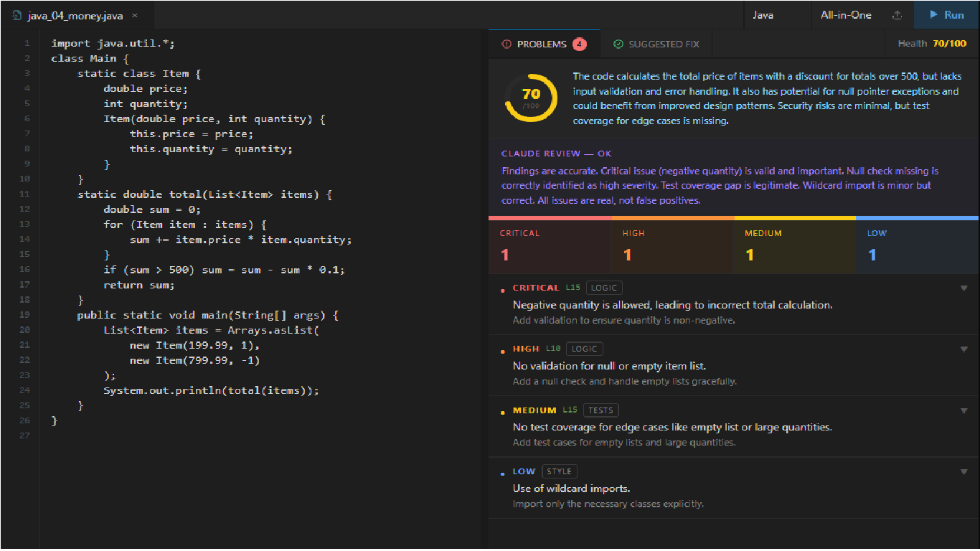Click the share/upload icon beside Run
980x551 pixels.
pos(897,14)
